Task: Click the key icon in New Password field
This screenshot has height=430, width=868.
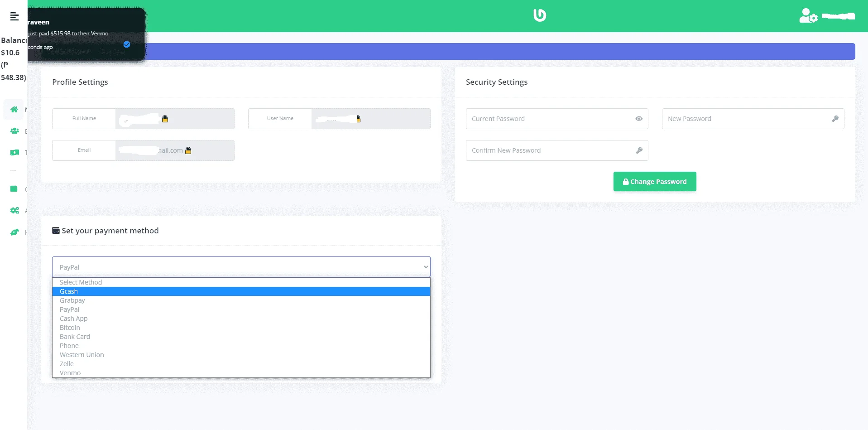Action: pyautogui.click(x=835, y=119)
